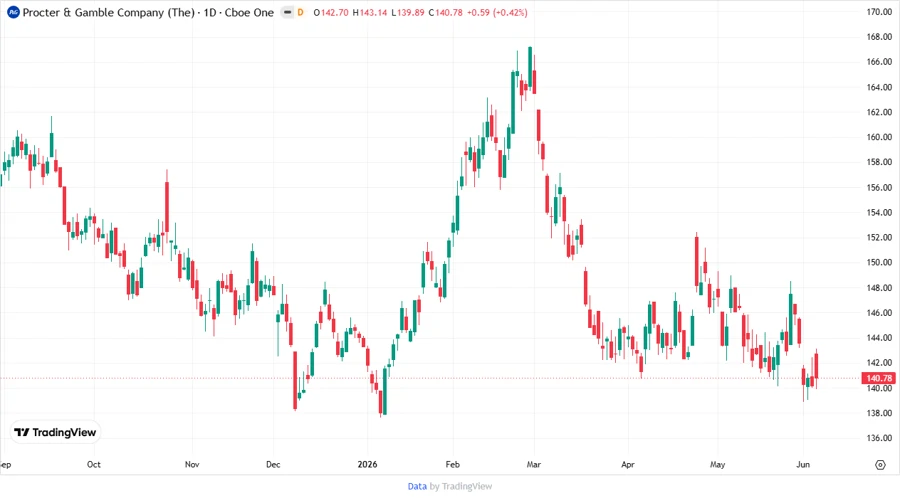Screen dimensions: 900x498
Task: Click 146.00 on the price axis
Action: [x=879, y=313]
